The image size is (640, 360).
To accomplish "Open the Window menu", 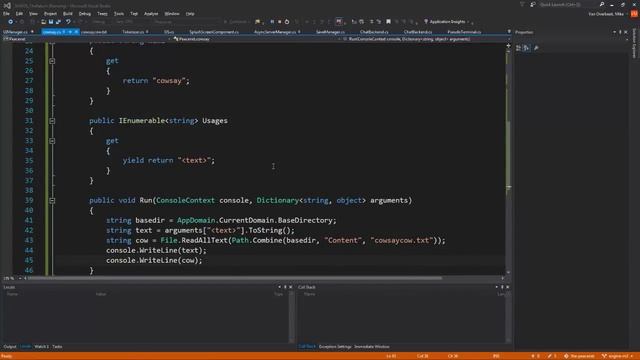I will point(172,14).
